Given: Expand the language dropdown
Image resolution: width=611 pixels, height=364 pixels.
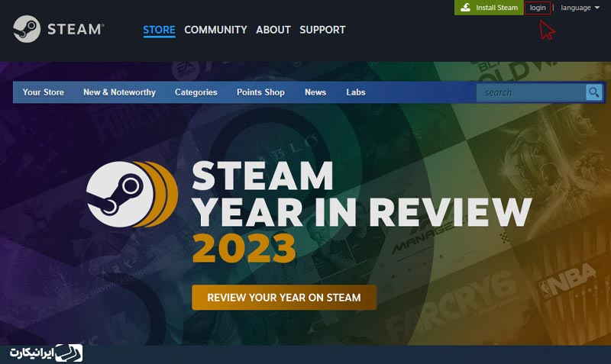Looking at the screenshot, I should click(580, 8).
